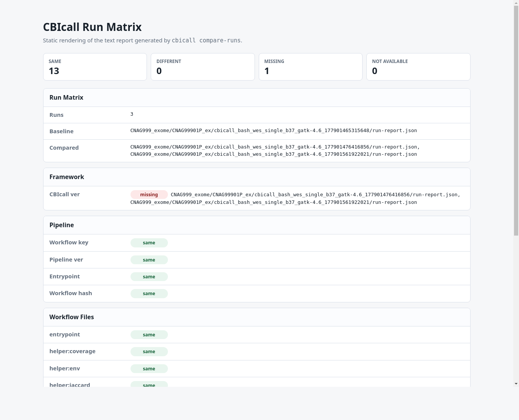Click the scrollbar up arrow

(x=516, y=3)
